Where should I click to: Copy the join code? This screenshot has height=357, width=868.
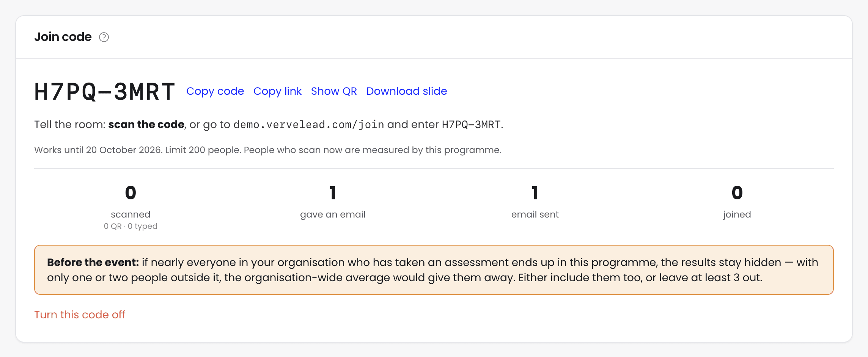click(215, 91)
